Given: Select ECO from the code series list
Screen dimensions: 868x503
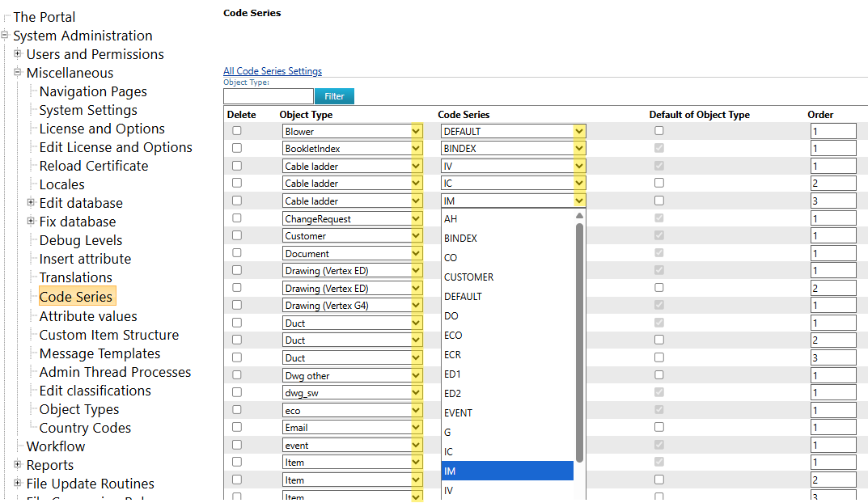Looking at the screenshot, I should tap(454, 335).
